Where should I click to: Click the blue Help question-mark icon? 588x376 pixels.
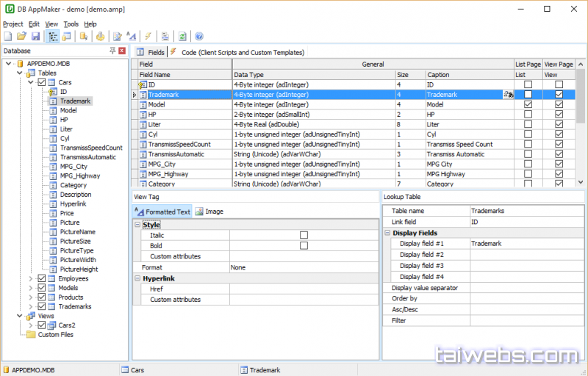click(198, 36)
